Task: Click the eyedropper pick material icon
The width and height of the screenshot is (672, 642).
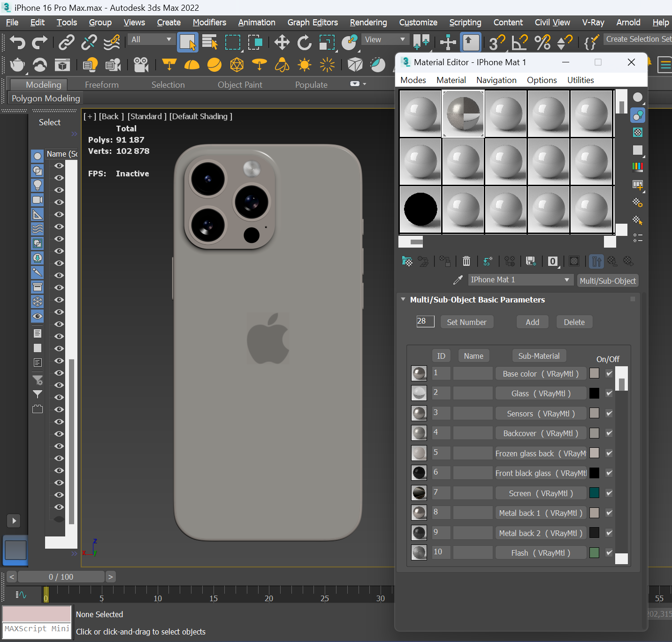Action: coord(458,280)
